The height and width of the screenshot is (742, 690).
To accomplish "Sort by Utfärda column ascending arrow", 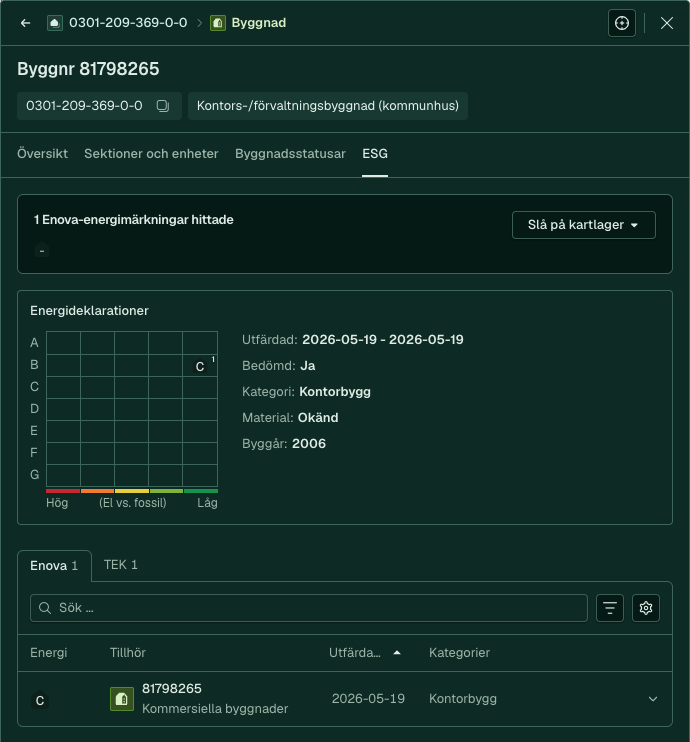I will tap(397, 653).
